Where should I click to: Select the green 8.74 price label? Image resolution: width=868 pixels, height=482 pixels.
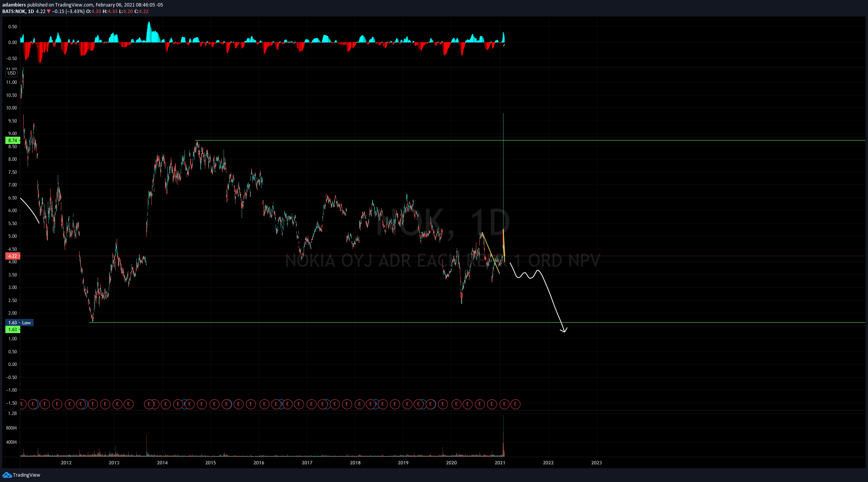pos(13,141)
